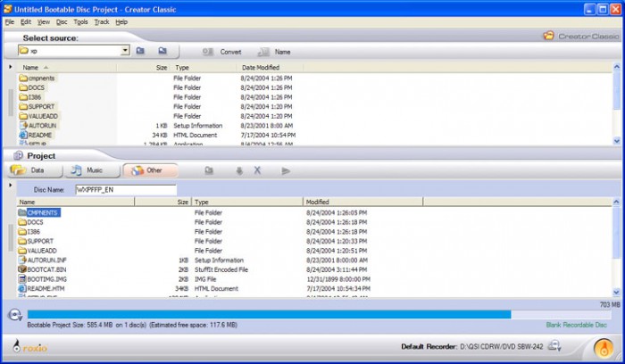Click the play arrow icon in Project toolbar
625x364 pixels.
286,171
